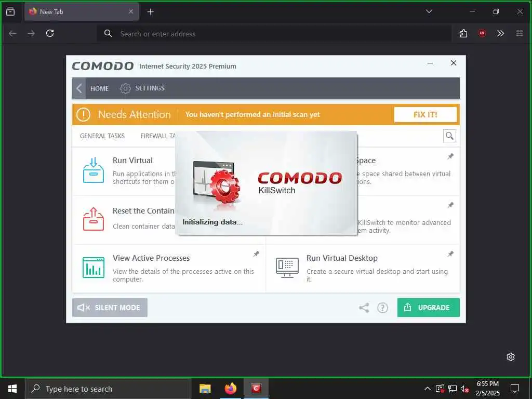Open the Windows Start menu
Image resolution: width=532 pixels, height=399 pixels.
pyautogui.click(x=12, y=389)
